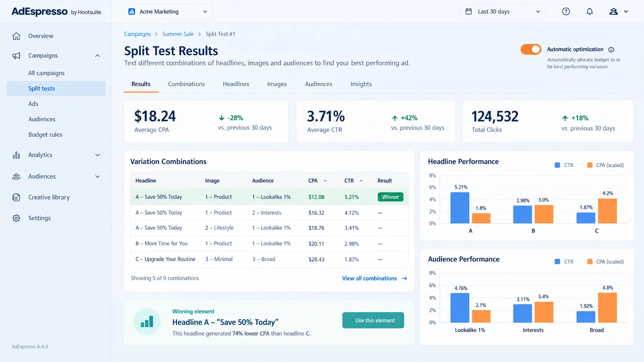Image resolution: width=644 pixels, height=362 pixels.
Task: Click the 3 – Broad audience cell
Action: (x=264, y=260)
